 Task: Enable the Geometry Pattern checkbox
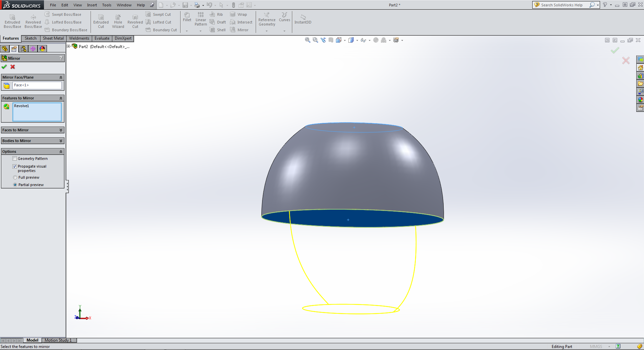coord(15,159)
